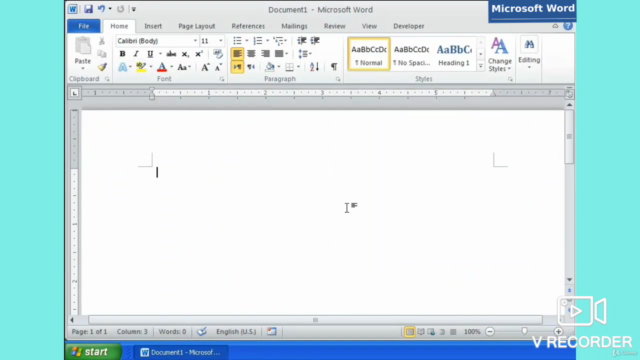The width and height of the screenshot is (640, 360).
Task: Apply Subscript formatting
Action: 185,54
